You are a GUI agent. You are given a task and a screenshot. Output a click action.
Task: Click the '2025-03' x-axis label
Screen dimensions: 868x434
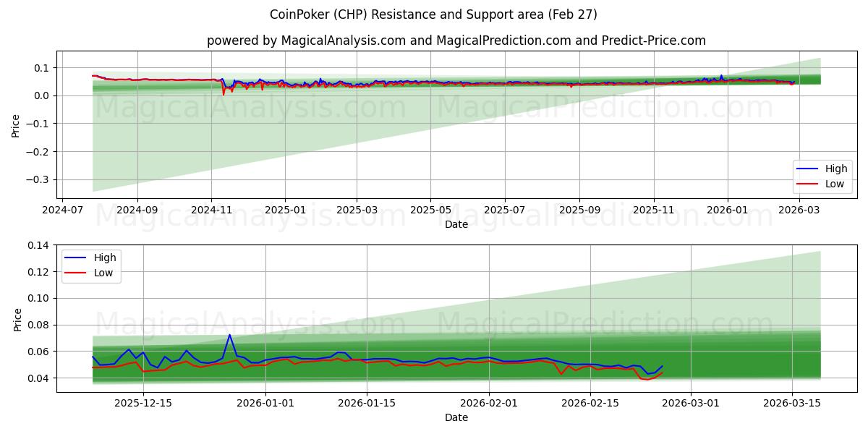tap(357, 209)
